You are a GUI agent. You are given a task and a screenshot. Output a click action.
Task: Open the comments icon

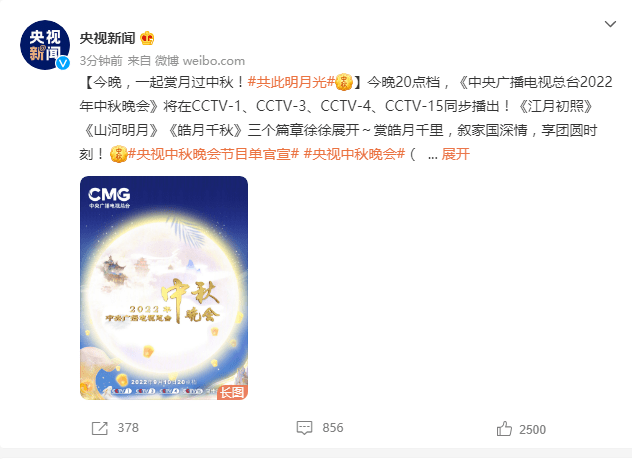(304, 428)
